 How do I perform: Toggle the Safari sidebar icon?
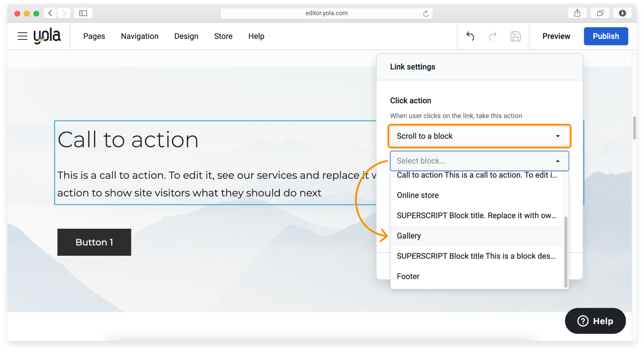(83, 13)
